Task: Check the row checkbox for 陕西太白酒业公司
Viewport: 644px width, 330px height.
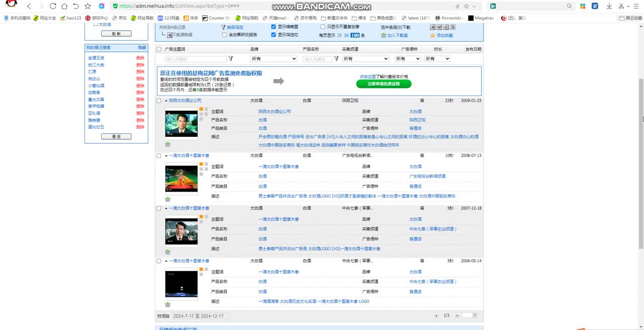Action: tap(159, 101)
